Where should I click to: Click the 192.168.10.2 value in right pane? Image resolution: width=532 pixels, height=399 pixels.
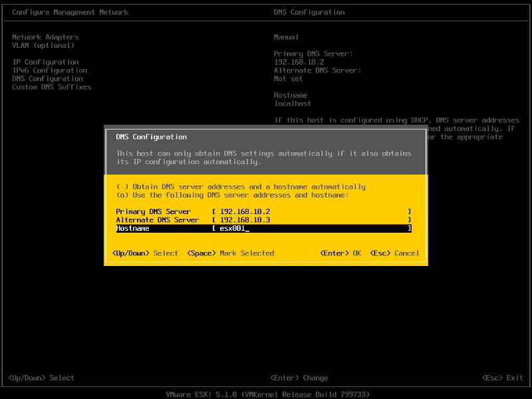pos(299,62)
